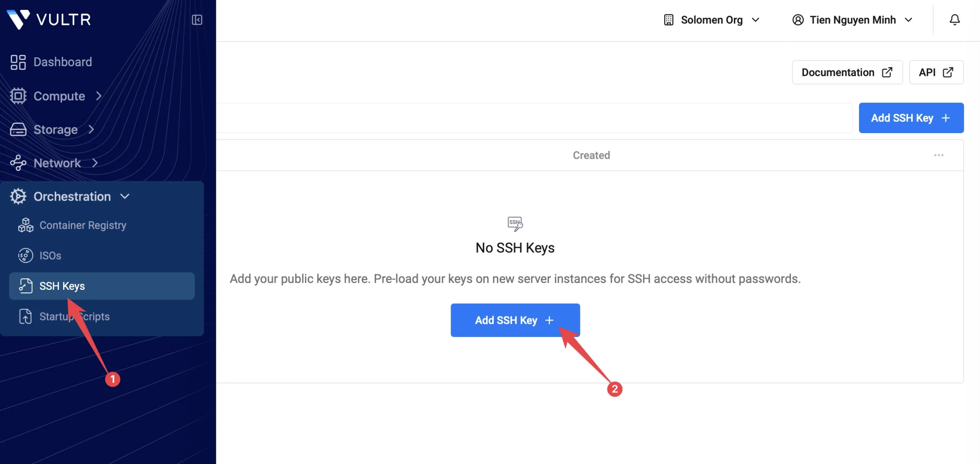The image size is (980, 464).
Task: Click the Orchestration gear icon
Action: [x=18, y=196]
